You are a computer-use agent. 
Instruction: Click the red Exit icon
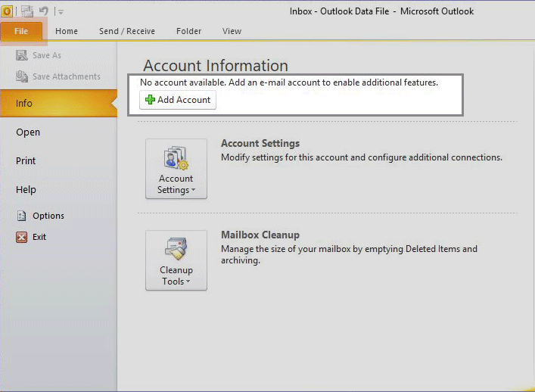tap(21, 237)
